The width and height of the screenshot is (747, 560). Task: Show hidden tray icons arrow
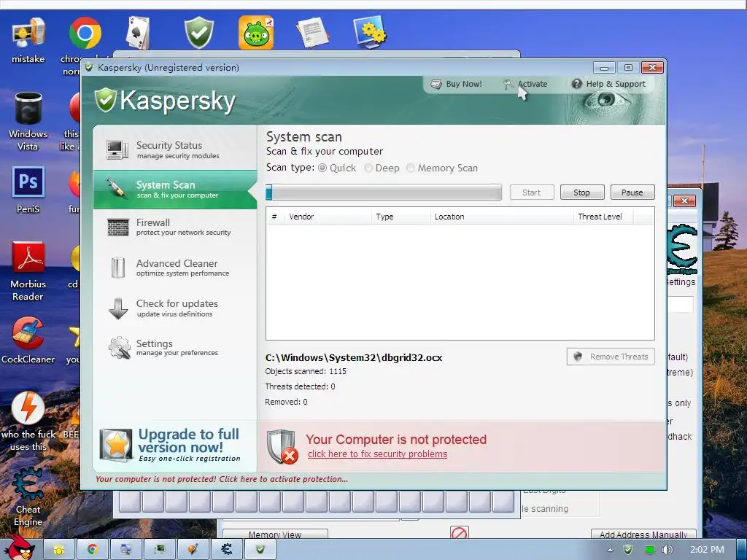coord(610,551)
